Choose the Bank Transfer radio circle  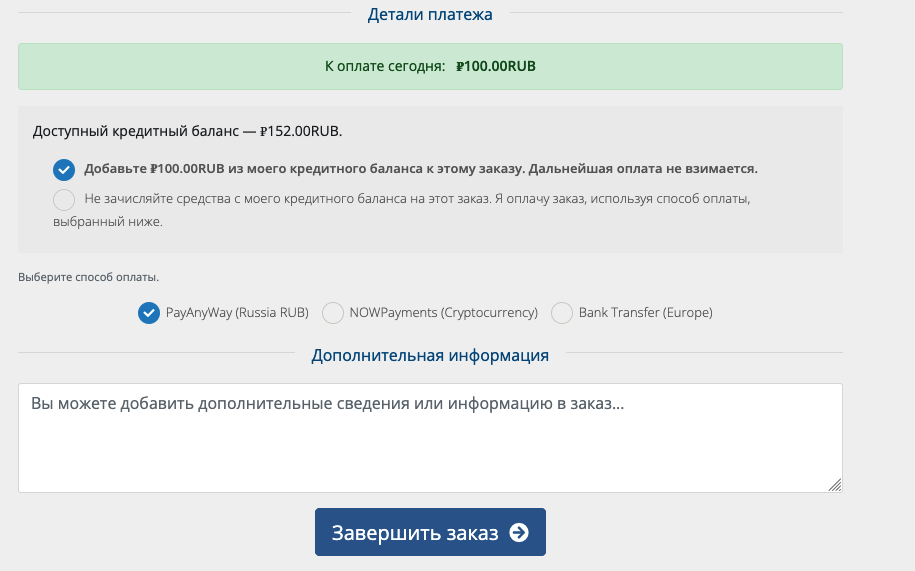tap(562, 313)
